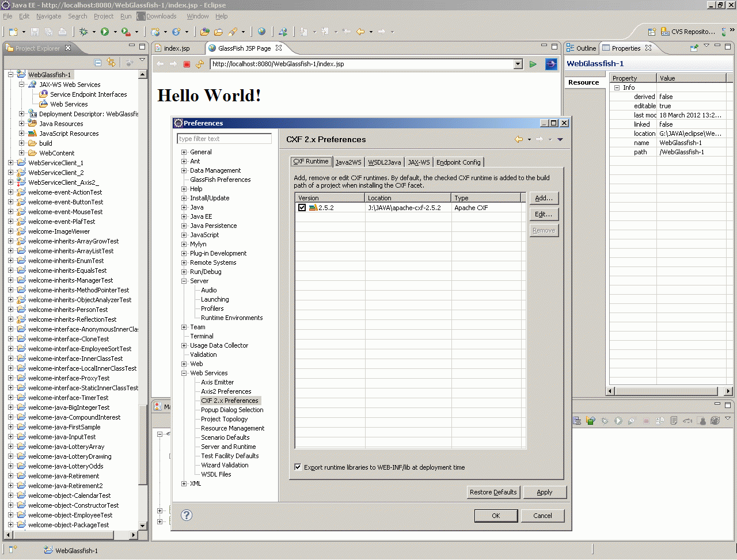Switch to the WSDL2Java tab
Screen dimensions: 737x560
click(385, 162)
